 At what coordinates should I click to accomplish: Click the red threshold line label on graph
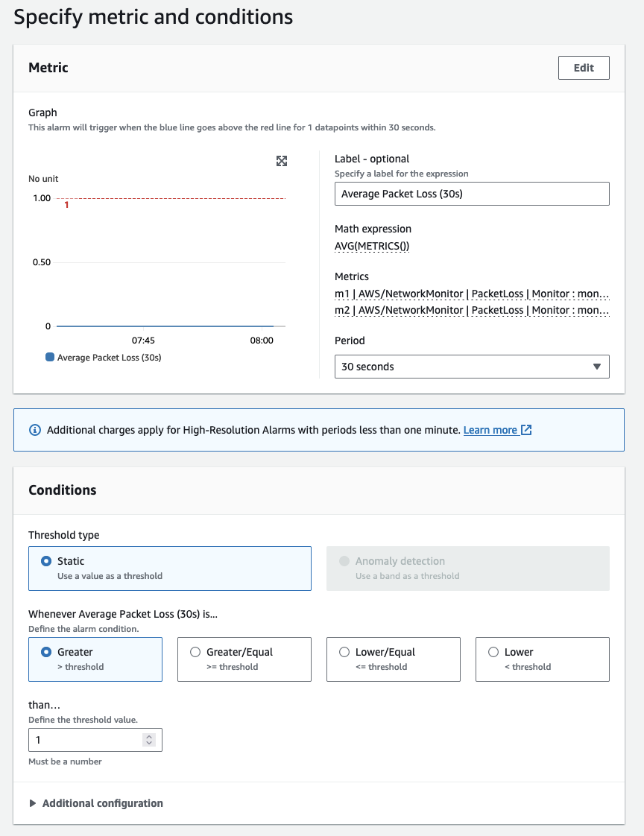[66, 205]
